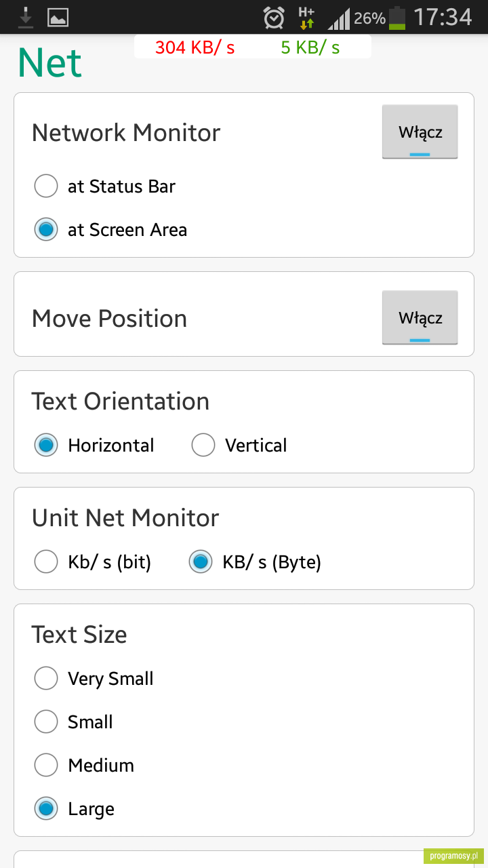Choose Horizontal text orientation
Viewport: 488px width, 868px height.
pos(94,446)
